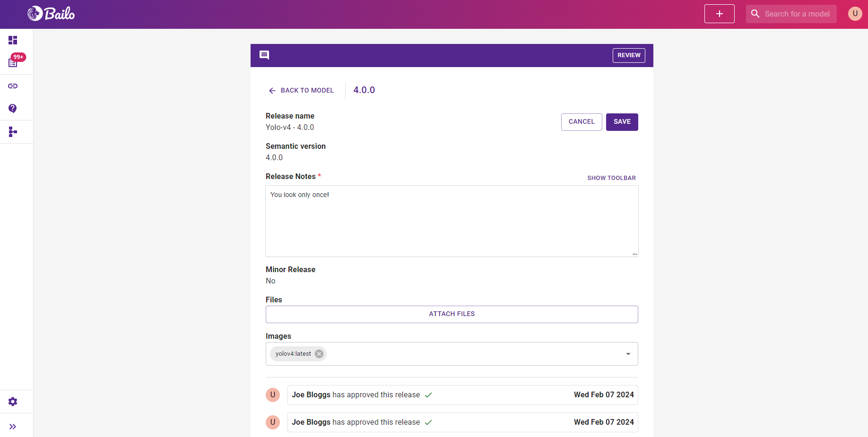Attach files to the release
Image resolution: width=868 pixels, height=437 pixels.
pyautogui.click(x=451, y=314)
